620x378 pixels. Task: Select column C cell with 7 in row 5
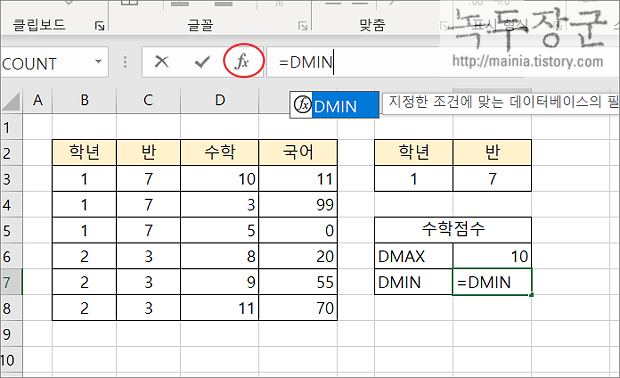148,230
